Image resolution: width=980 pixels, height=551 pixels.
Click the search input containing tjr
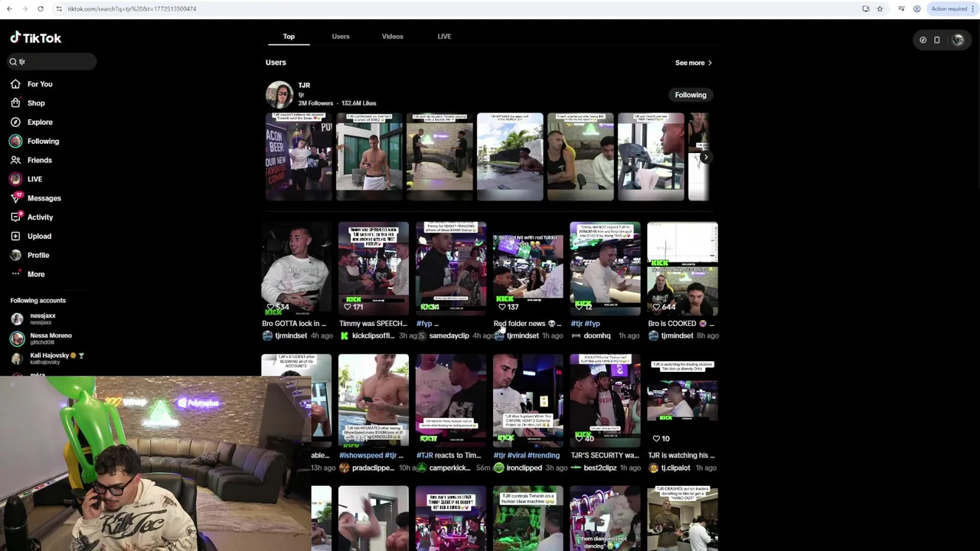click(x=52, y=61)
